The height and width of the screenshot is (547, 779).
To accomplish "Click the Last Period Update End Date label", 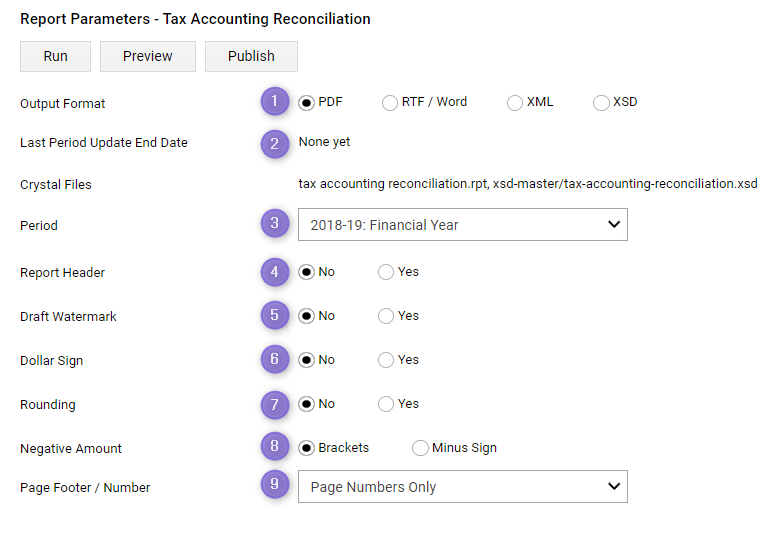I will click(104, 143).
